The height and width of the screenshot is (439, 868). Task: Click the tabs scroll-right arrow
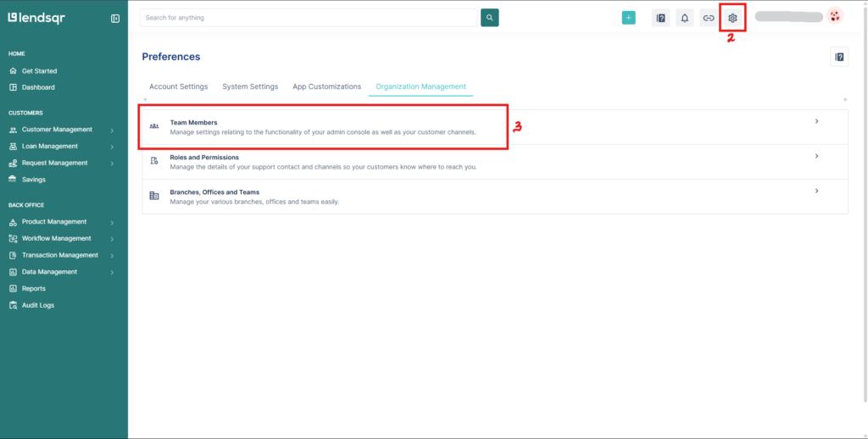coord(845,99)
